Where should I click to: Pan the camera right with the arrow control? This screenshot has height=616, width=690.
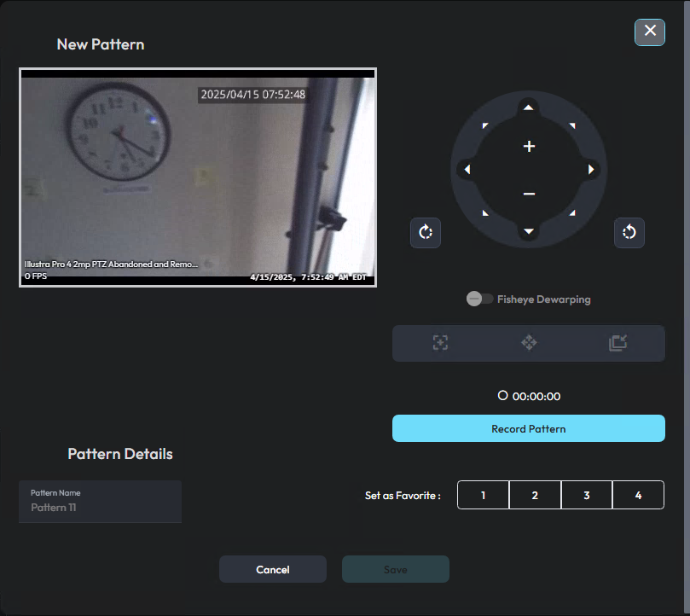tap(591, 169)
